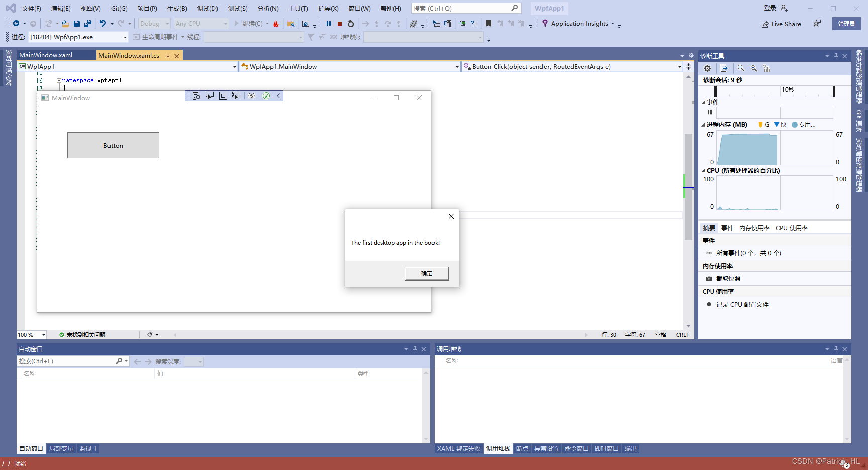Open Live Visual Tree from the in-app toolbar
Image resolution: width=868 pixels, height=470 pixels.
(197, 96)
